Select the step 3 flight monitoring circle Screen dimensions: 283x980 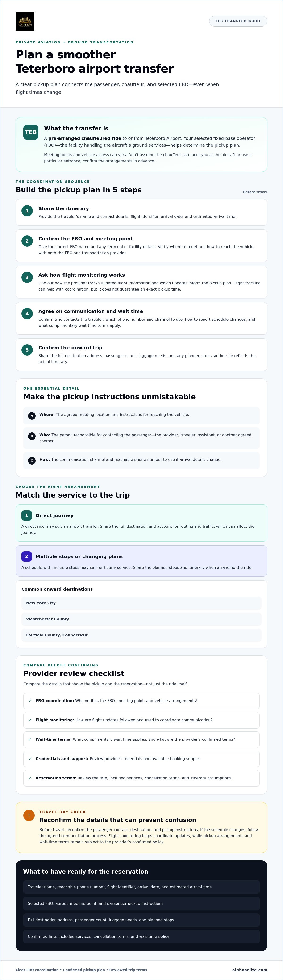(x=27, y=277)
